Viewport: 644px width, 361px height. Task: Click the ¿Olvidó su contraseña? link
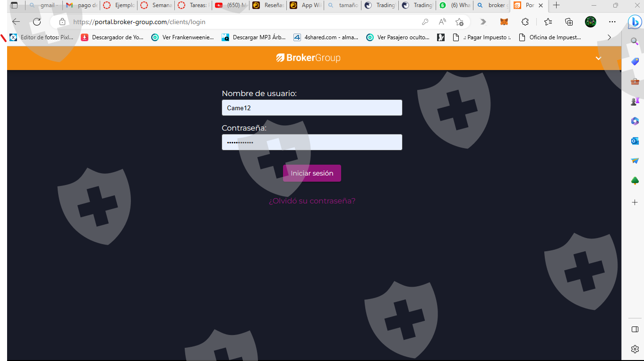coord(312,201)
